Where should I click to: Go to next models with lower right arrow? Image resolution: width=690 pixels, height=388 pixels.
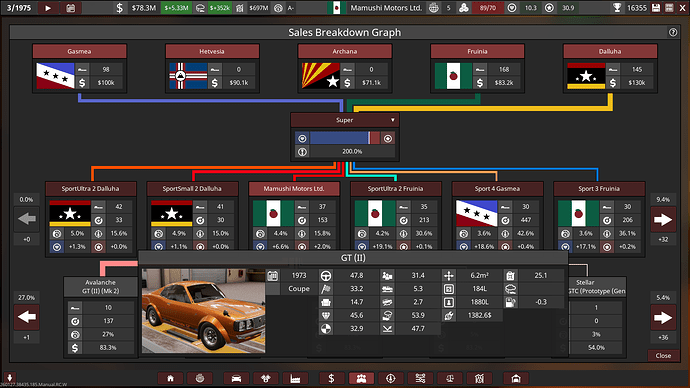(663, 317)
